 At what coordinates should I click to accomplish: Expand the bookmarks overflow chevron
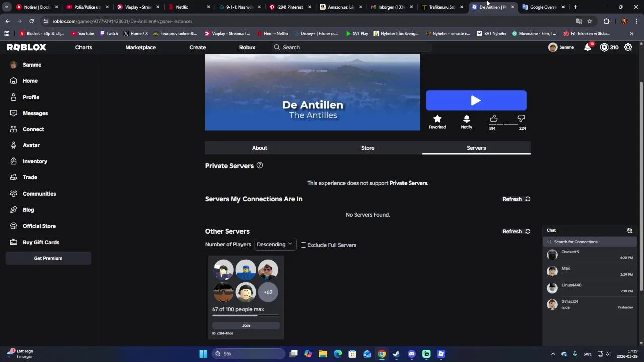point(632,34)
